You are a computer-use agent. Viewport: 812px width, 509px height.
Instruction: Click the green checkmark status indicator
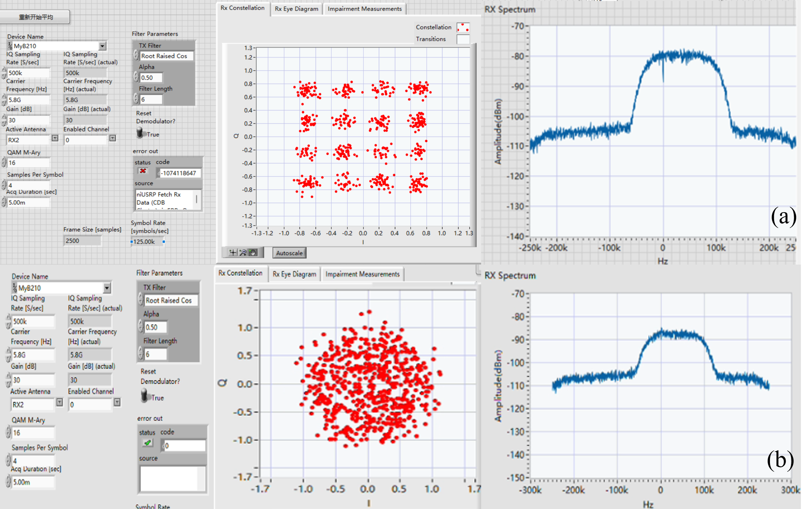pyautogui.click(x=147, y=443)
